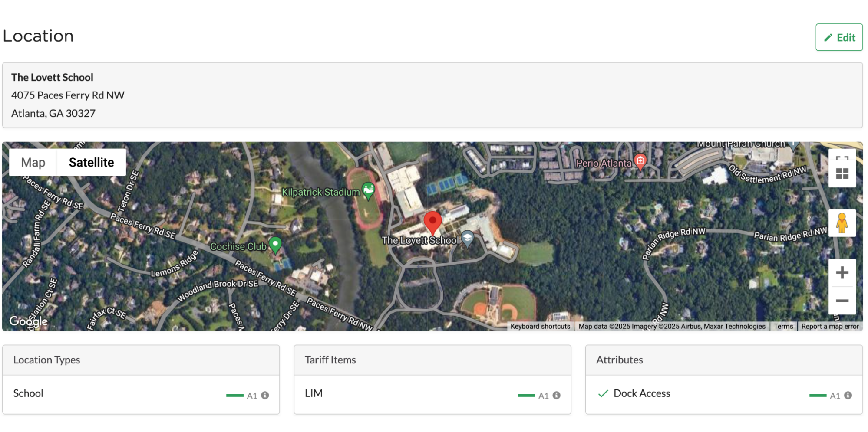The height and width of the screenshot is (432, 868).
Task: Select the Satellite view tab
Action: (x=91, y=163)
